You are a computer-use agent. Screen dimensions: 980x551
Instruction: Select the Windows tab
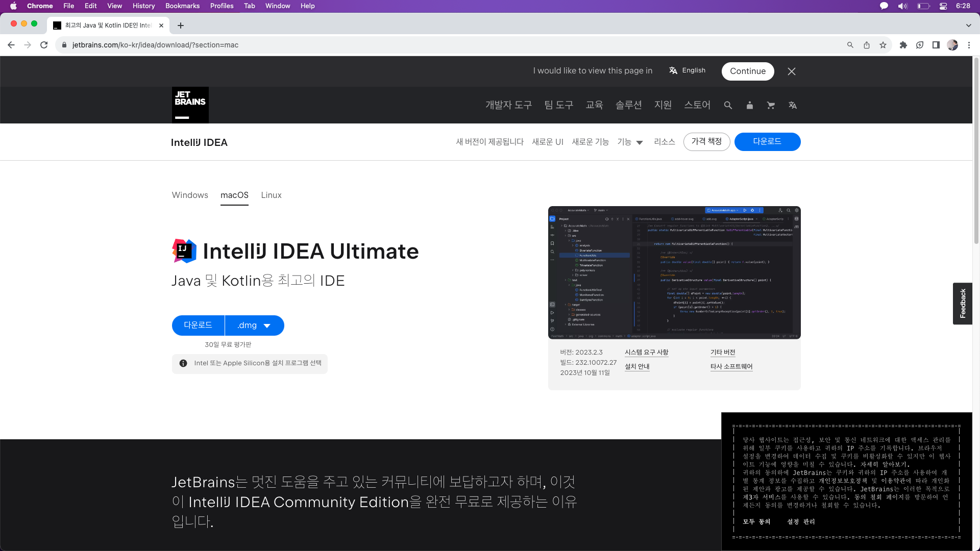[x=190, y=195]
